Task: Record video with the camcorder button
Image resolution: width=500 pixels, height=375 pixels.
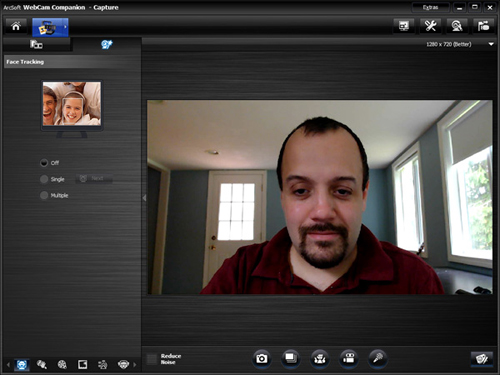Action: (x=349, y=359)
